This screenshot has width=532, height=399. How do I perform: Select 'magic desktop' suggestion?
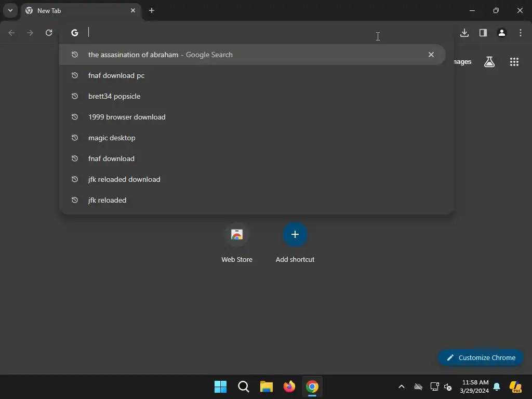(252, 138)
